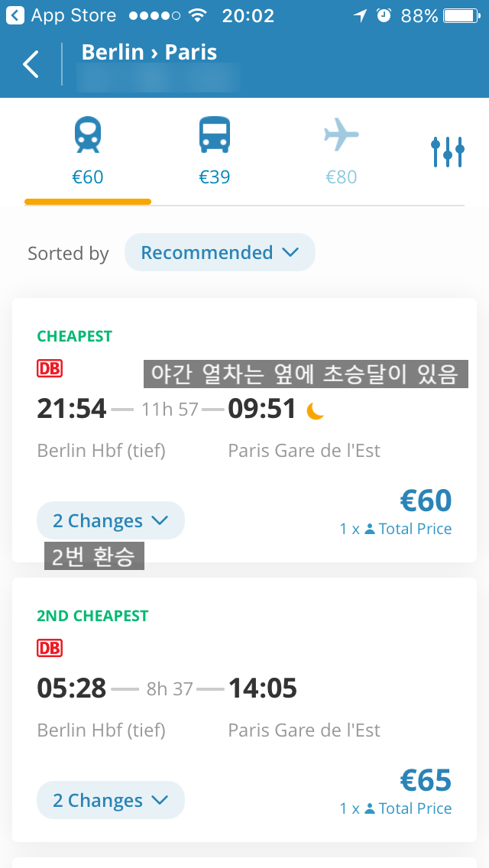
Task: Select the bus transport icon
Action: pos(215,136)
